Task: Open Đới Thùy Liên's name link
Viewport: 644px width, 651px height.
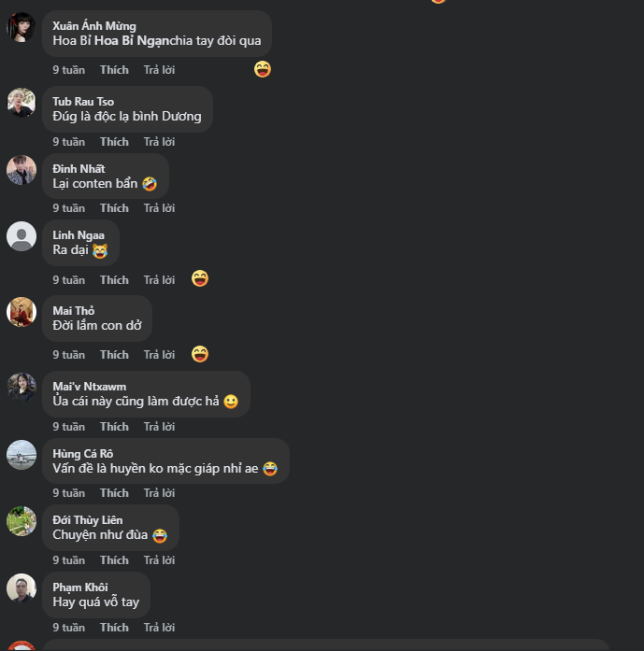Action: (x=87, y=520)
